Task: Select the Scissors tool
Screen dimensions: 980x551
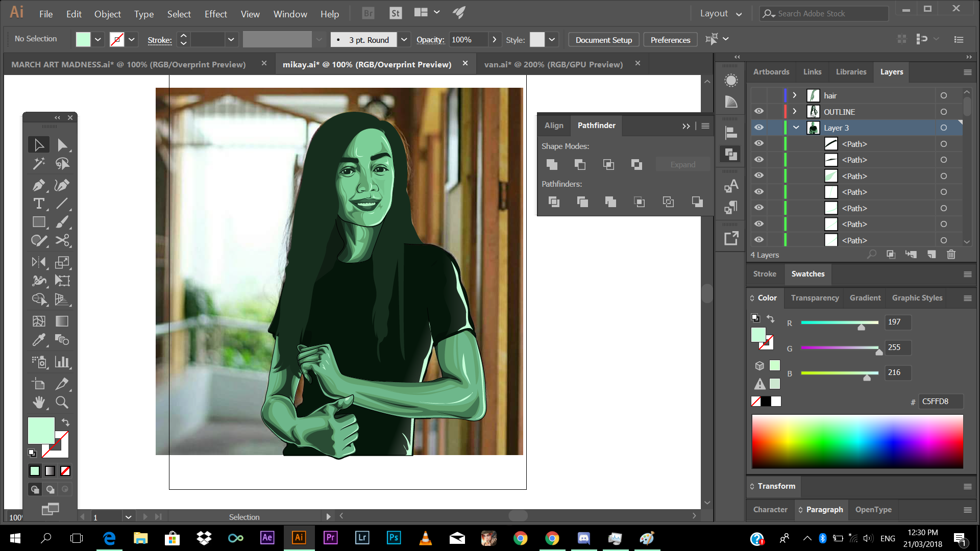Action: pos(62,240)
